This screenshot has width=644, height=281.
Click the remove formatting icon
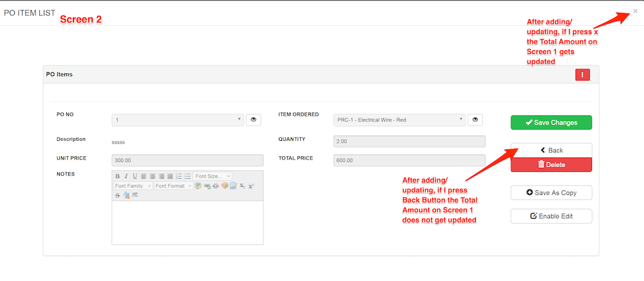pyautogui.click(x=126, y=195)
